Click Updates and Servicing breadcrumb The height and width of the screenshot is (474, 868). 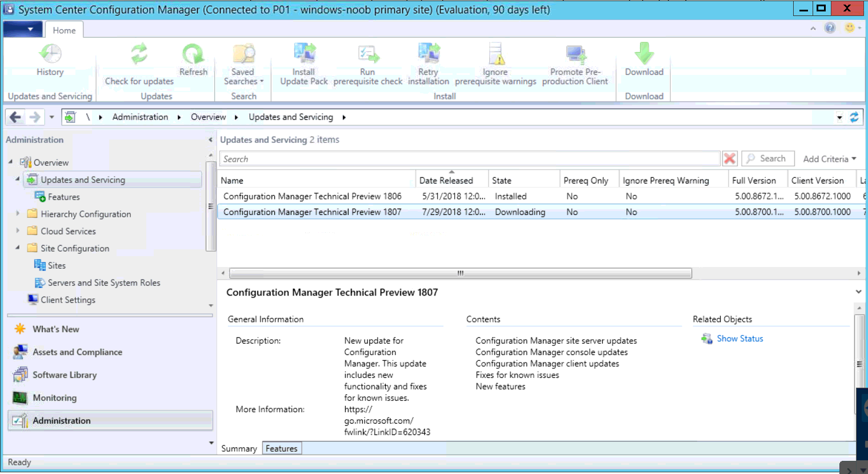pos(291,117)
